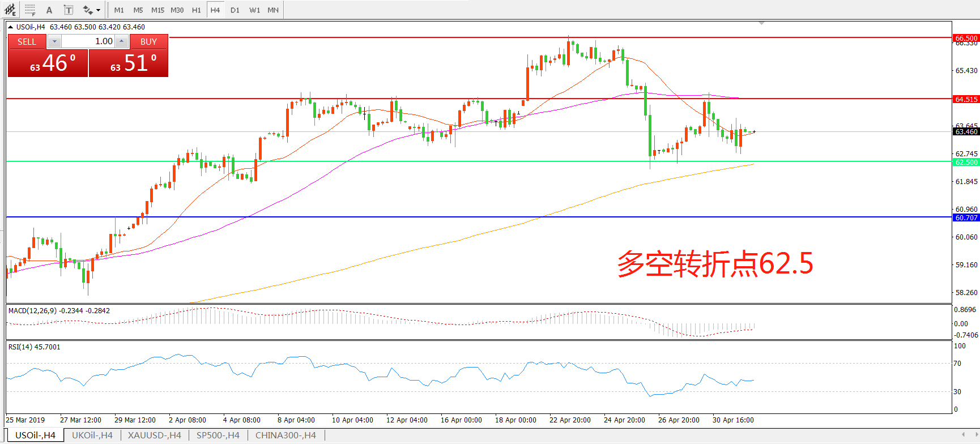Click the arrows objects tool icon

point(87,10)
